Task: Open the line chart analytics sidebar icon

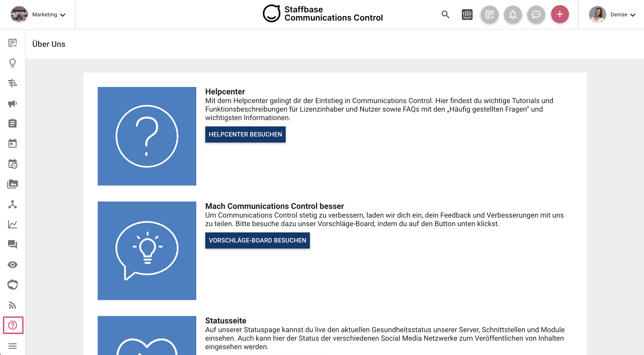Action: (x=13, y=224)
